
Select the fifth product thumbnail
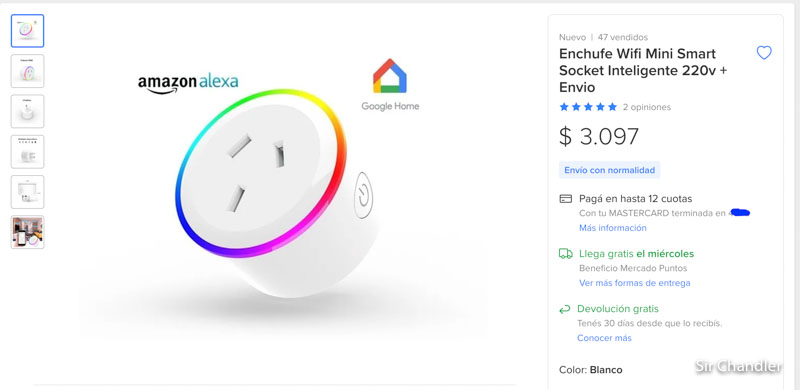28,192
